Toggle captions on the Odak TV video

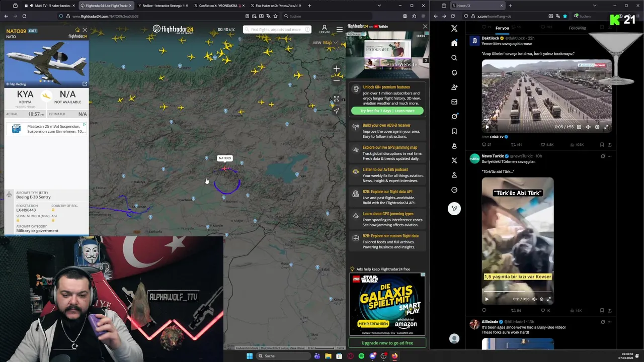click(579, 127)
